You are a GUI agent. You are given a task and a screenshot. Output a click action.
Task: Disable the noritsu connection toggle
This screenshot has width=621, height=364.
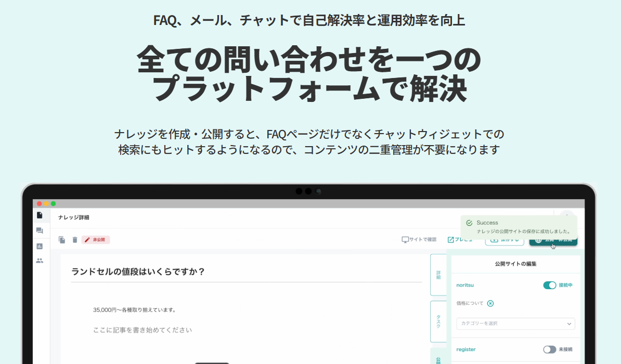tap(549, 285)
